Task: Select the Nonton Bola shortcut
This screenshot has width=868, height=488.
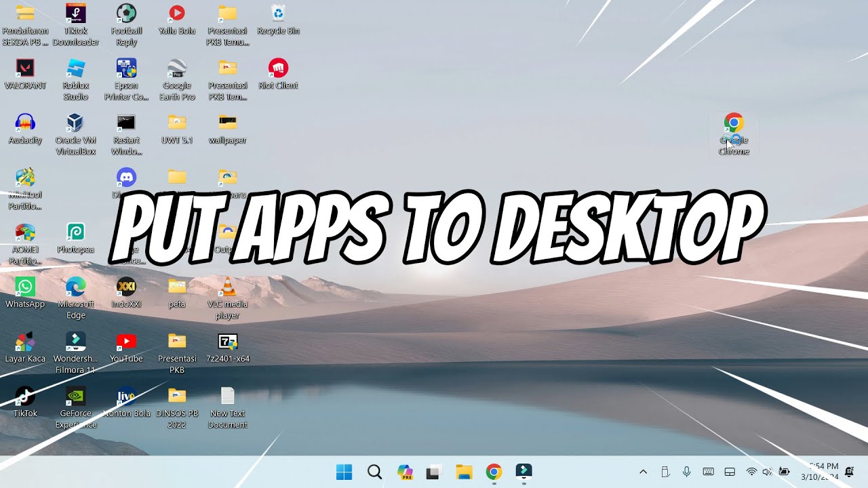Action: [126, 402]
